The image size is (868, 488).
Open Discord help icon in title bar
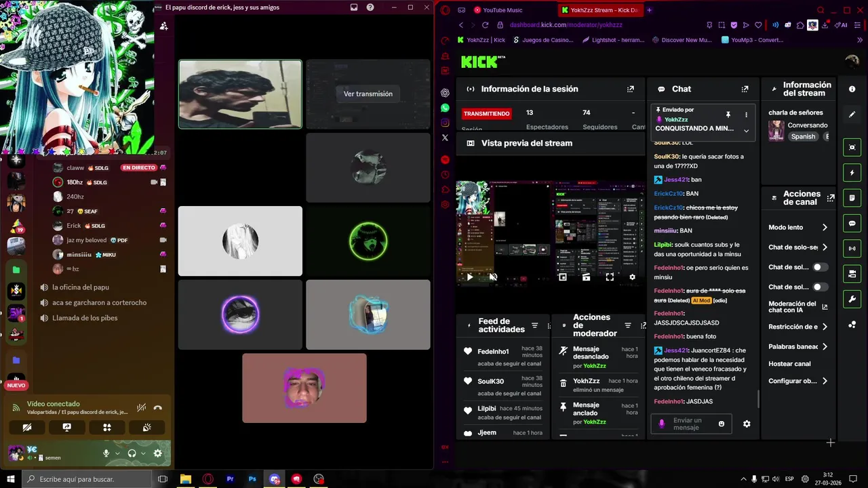(x=370, y=7)
